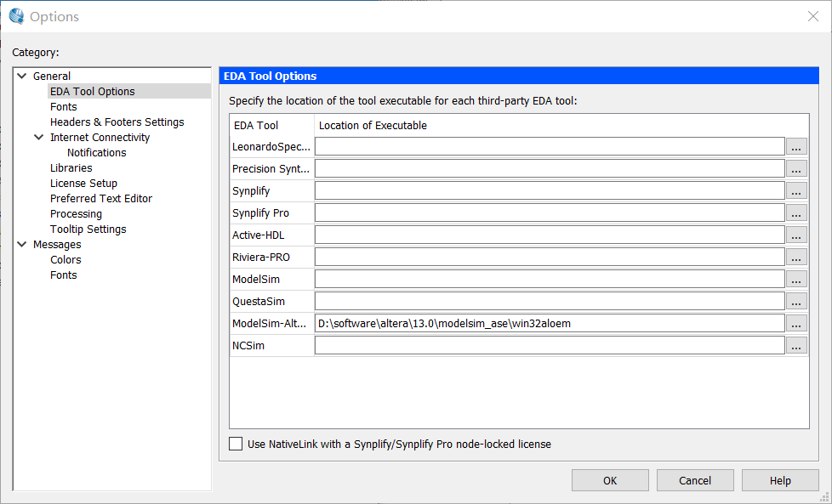This screenshot has height=504, width=832.
Task: Click OK to apply options
Action: click(610, 480)
